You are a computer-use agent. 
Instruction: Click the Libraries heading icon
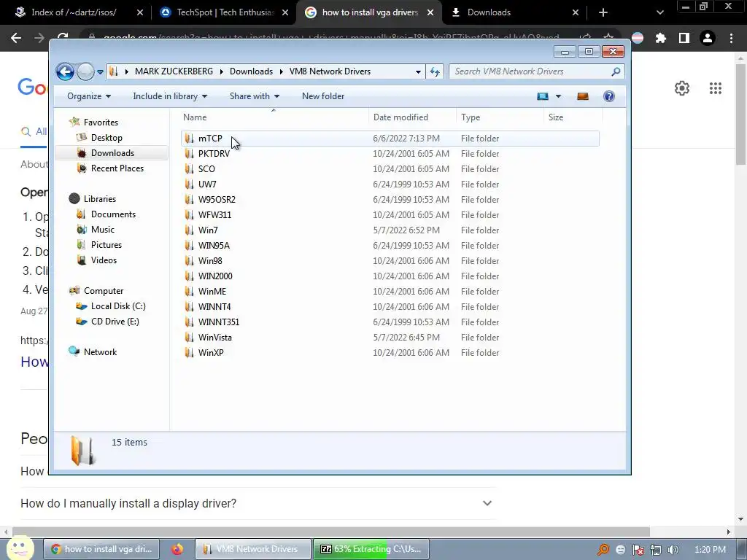tap(74, 198)
